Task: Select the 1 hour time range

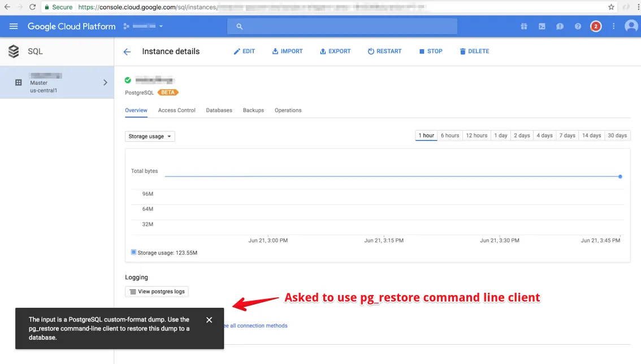Action: point(426,136)
